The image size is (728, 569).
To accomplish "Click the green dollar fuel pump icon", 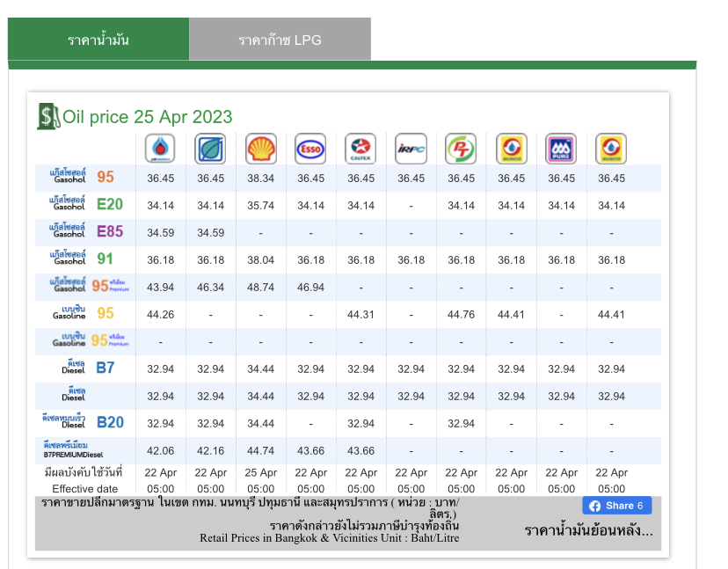I will pyautogui.click(x=48, y=116).
